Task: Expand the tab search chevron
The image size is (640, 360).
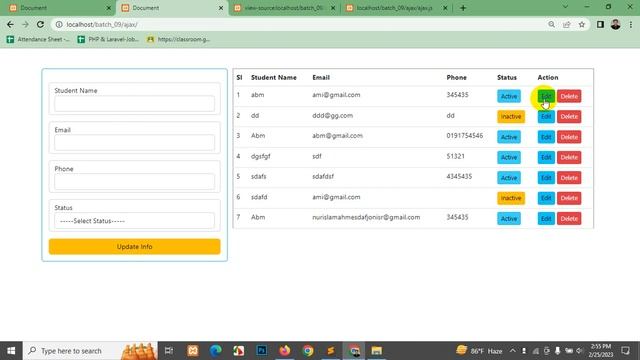Action: click(x=565, y=7)
